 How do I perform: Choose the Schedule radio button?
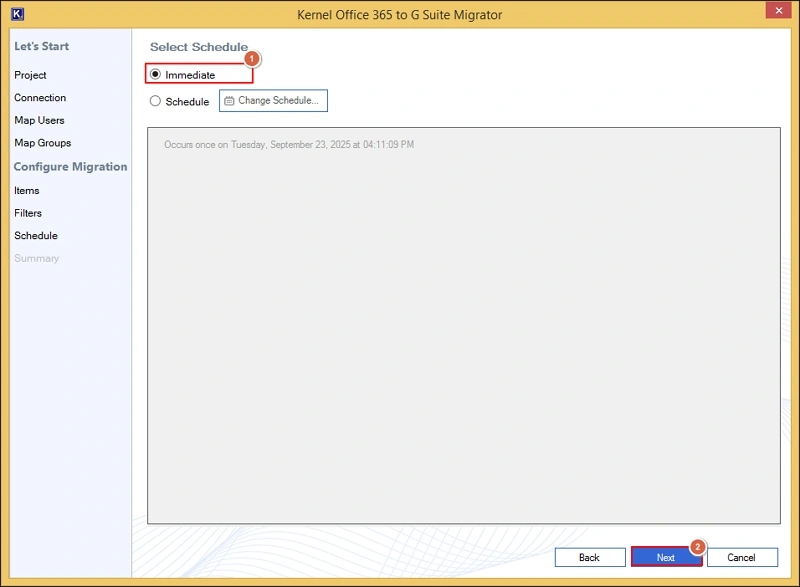click(x=155, y=101)
